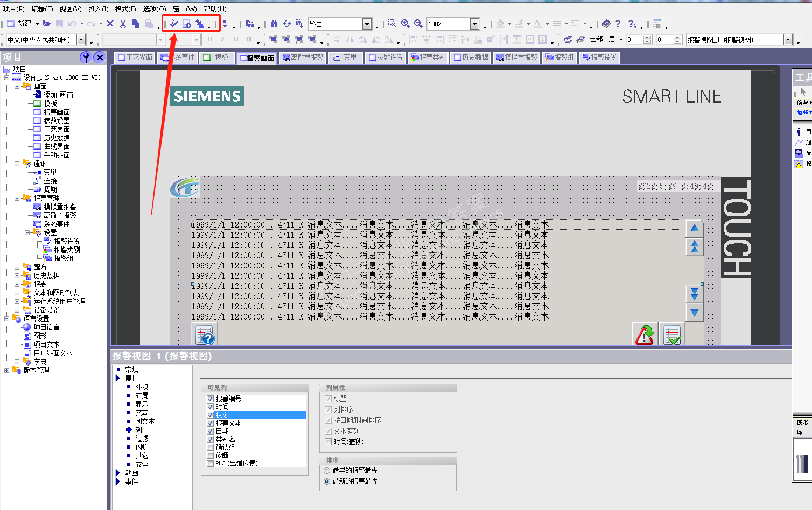Open 模拟量报警 in project tree
The height and width of the screenshot is (510, 812).
(60, 207)
